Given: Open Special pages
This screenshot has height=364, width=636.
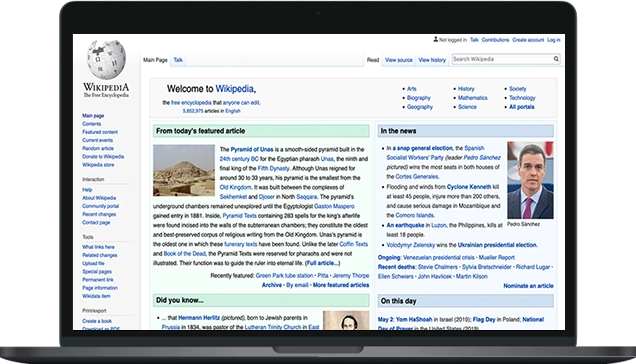Looking at the screenshot, I should [x=97, y=271].
